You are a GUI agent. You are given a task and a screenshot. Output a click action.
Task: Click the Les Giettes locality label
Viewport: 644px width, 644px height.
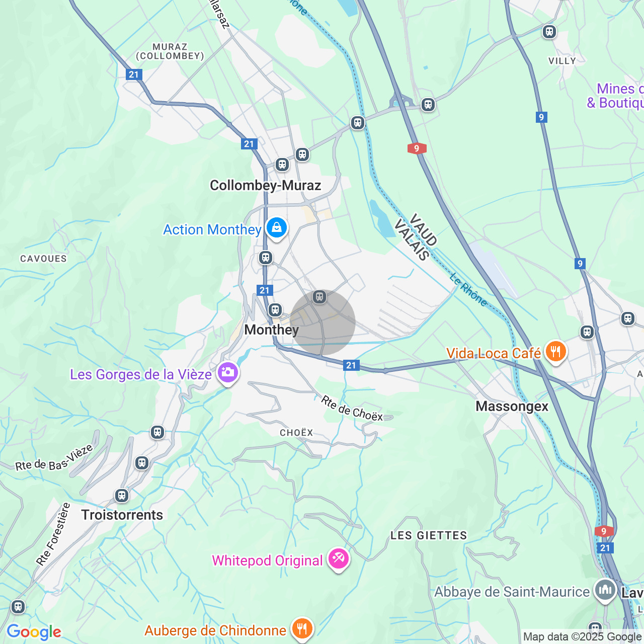tap(429, 536)
